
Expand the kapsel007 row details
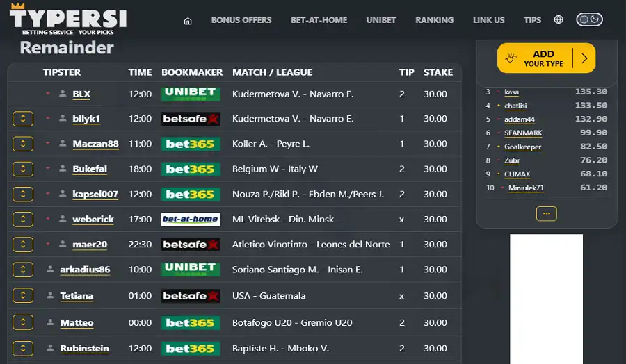tap(23, 195)
